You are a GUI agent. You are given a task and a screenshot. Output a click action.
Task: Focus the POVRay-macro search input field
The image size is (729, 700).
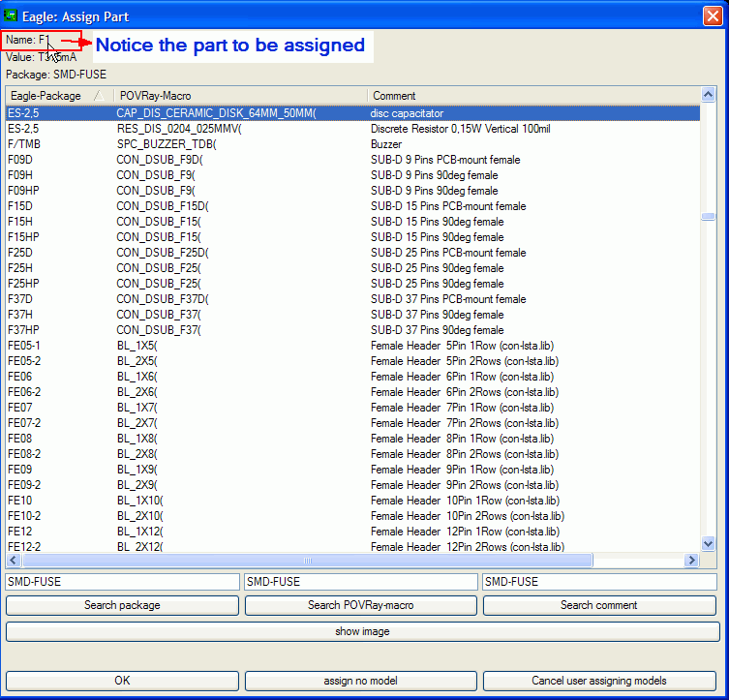click(x=361, y=582)
